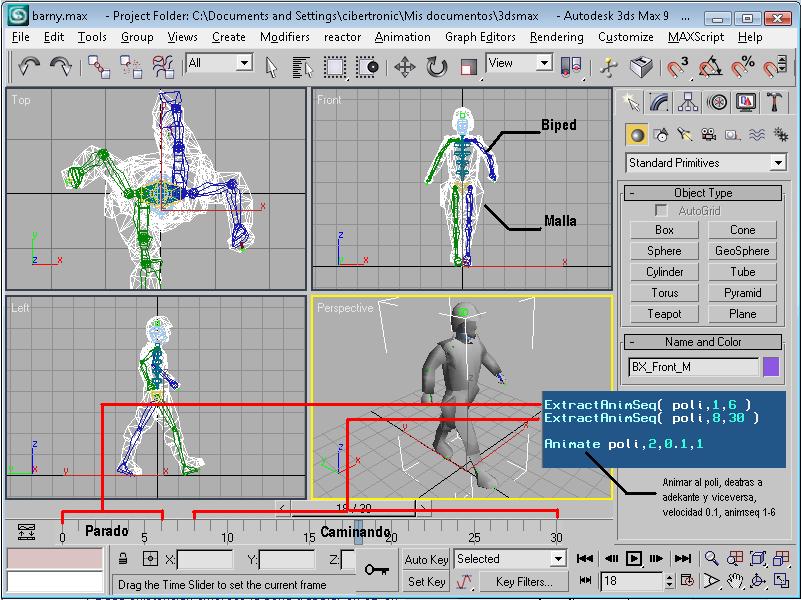This screenshot has height=600, width=801.
Task: Enable the AutoGrid checkbox
Action: pos(661,210)
